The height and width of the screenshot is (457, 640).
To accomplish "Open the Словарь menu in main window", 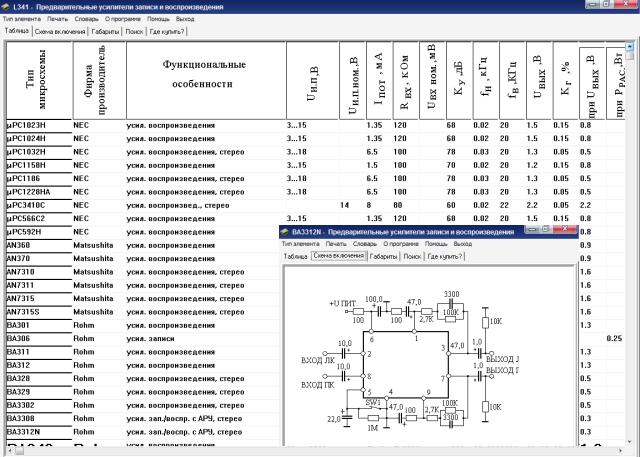I will (x=87, y=19).
